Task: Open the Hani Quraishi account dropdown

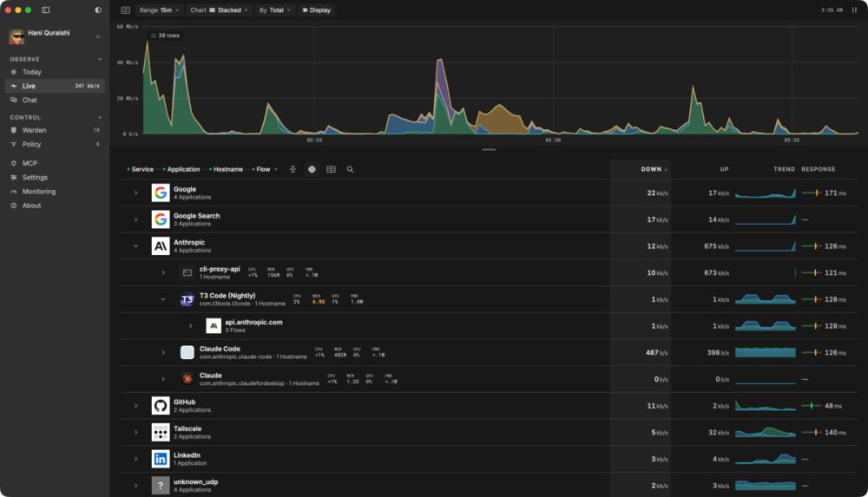Action: 98,36
